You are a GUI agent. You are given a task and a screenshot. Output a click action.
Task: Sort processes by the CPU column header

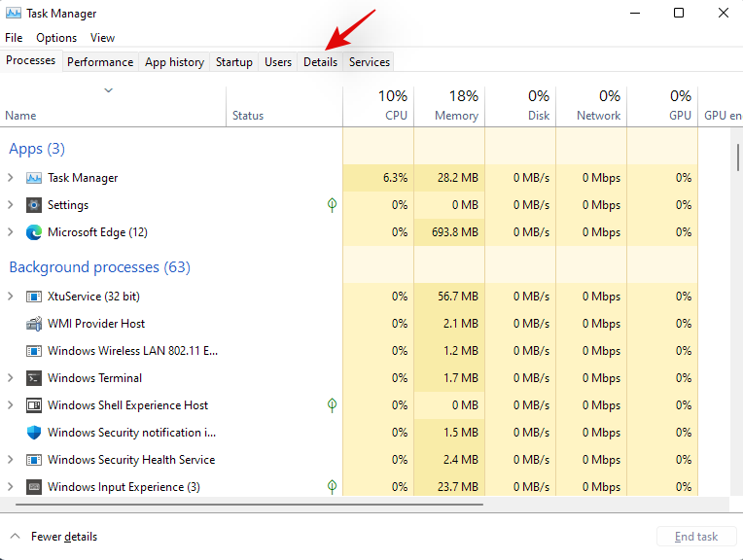(378, 106)
